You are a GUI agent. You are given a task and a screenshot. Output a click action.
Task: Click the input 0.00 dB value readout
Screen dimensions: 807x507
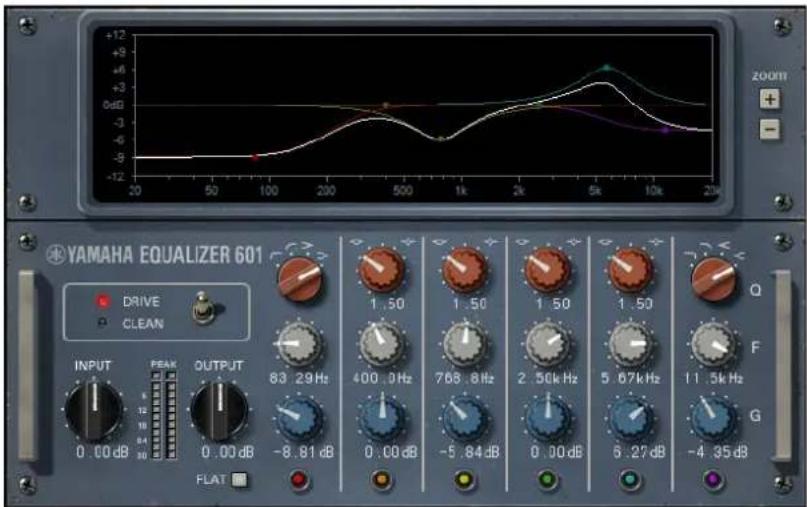(102, 452)
